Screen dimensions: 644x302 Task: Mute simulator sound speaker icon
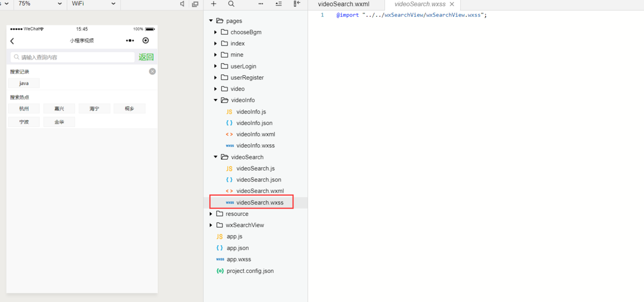[x=182, y=4]
